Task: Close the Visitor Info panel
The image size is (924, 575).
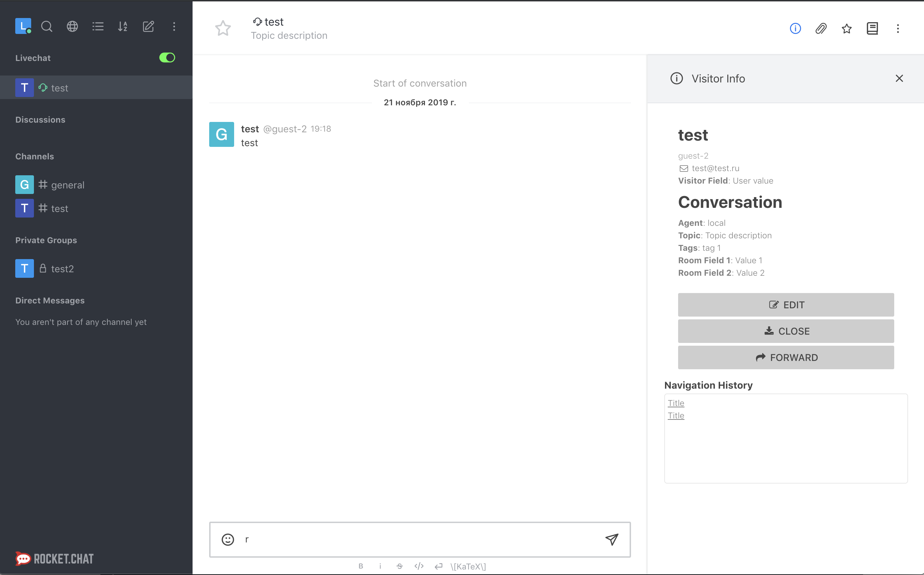Action: pyautogui.click(x=899, y=78)
